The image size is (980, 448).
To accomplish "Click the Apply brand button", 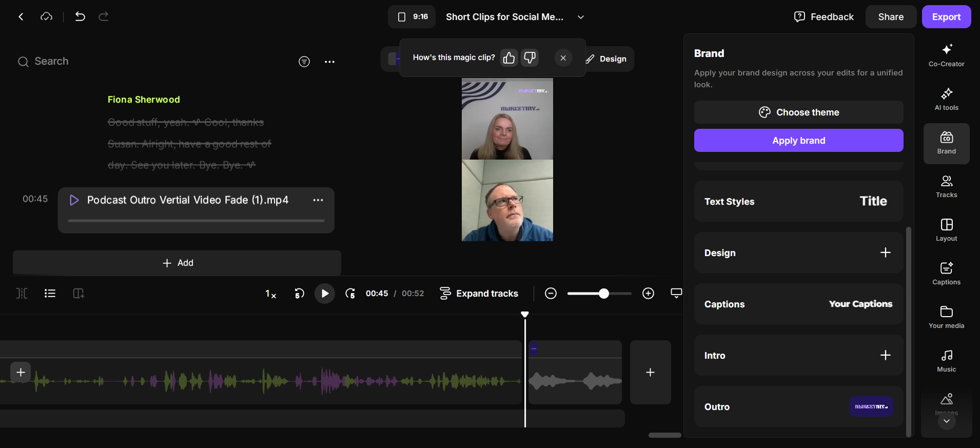I will tap(798, 140).
